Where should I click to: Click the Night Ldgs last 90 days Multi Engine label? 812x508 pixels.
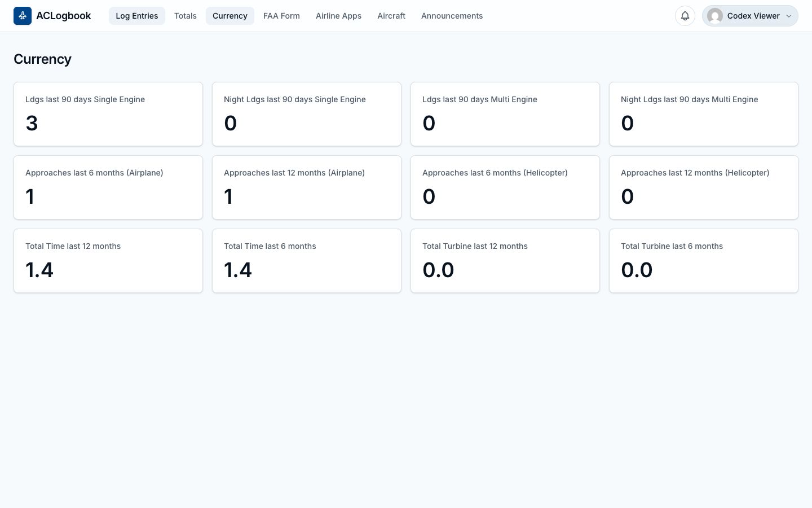pyautogui.click(x=689, y=99)
